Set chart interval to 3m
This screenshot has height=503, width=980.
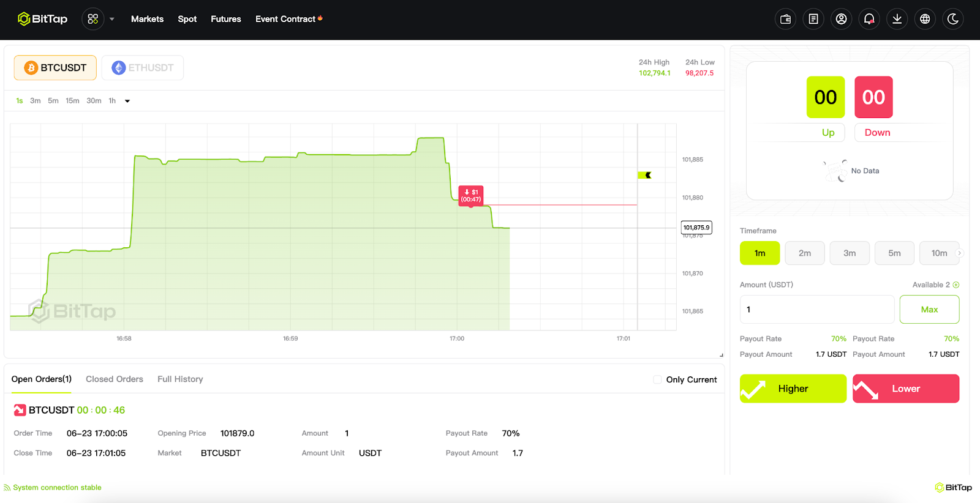[36, 101]
